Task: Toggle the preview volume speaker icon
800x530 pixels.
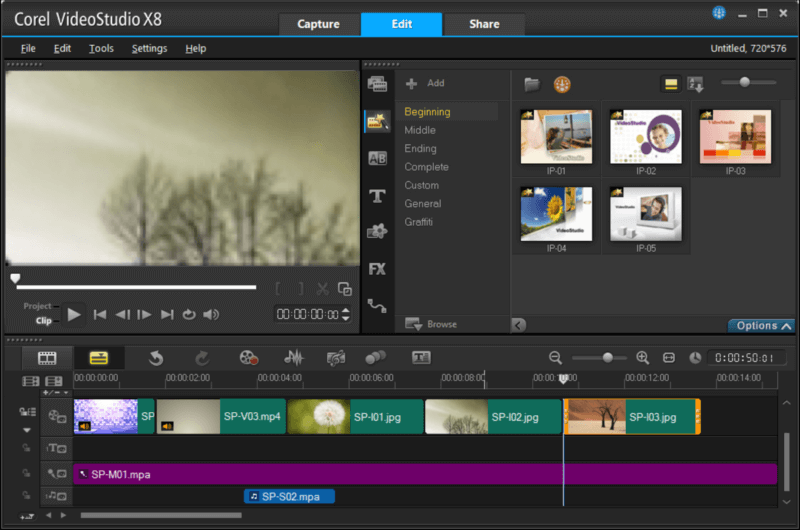Action: (211, 314)
